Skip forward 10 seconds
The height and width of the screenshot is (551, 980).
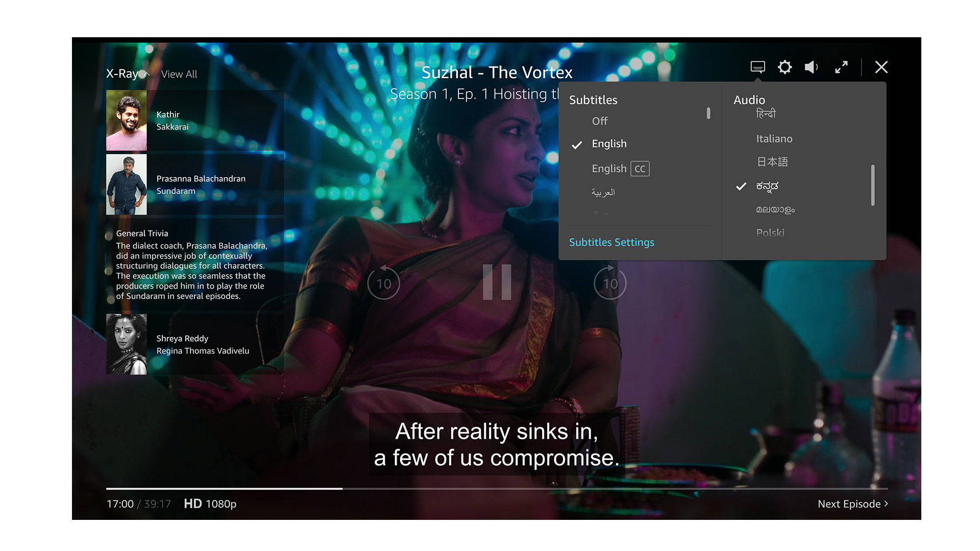click(610, 283)
